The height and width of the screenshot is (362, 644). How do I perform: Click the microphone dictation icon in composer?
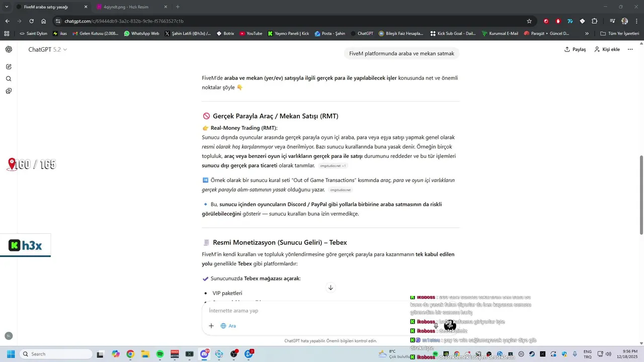[x=436, y=326]
